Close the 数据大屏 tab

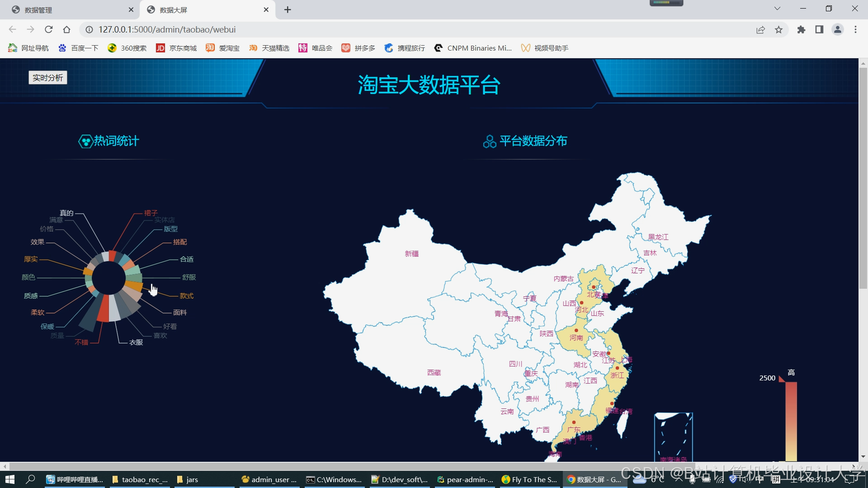click(266, 10)
